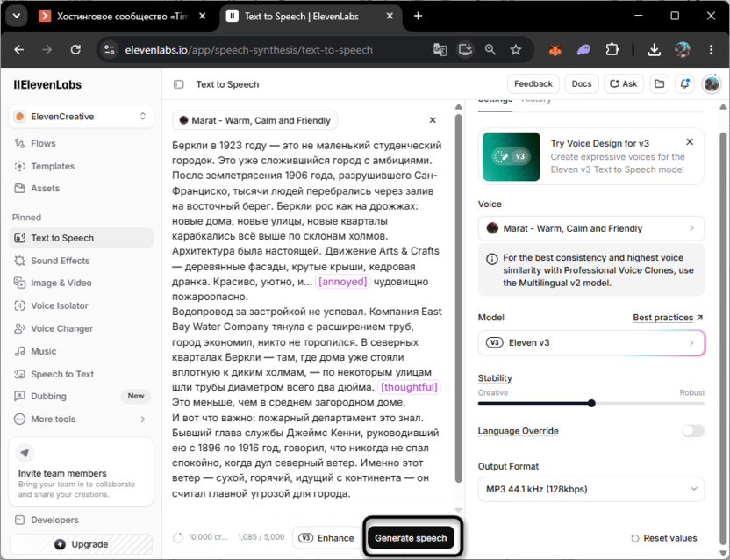Select Text to Speech in sidebar
Viewport: 730px width, 560px height.
81,238
